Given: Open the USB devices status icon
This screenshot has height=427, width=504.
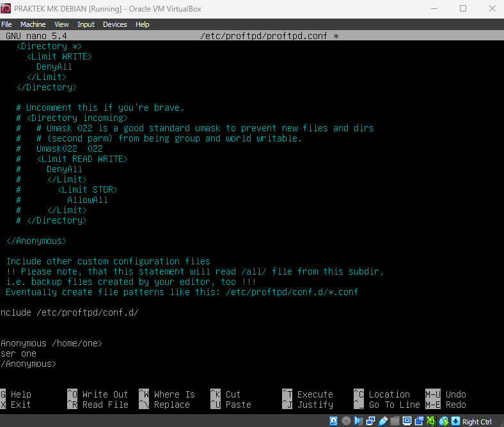Looking at the screenshot, I should tap(383, 421).
